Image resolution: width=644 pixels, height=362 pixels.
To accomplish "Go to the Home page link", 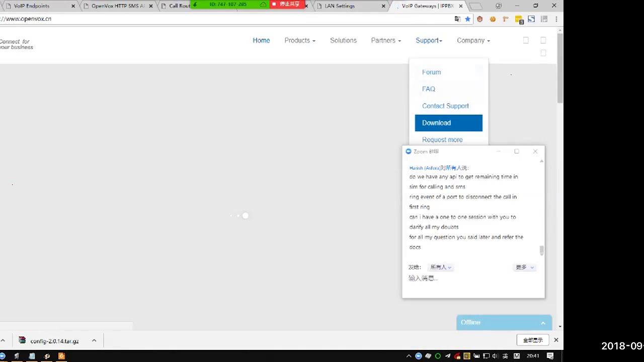I will click(x=261, y=41).
